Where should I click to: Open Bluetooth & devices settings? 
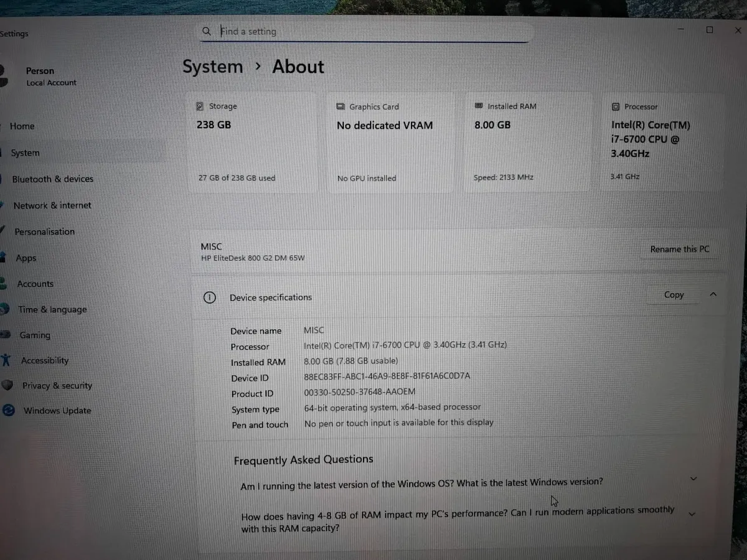[52, 179]
